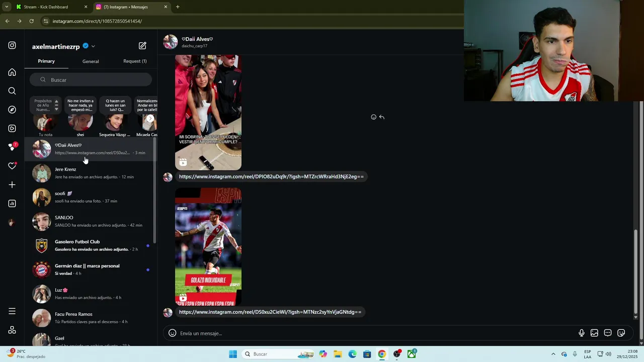Open the Reels icon in the sidebar
The image size is (644, 362).
(12, 128)
